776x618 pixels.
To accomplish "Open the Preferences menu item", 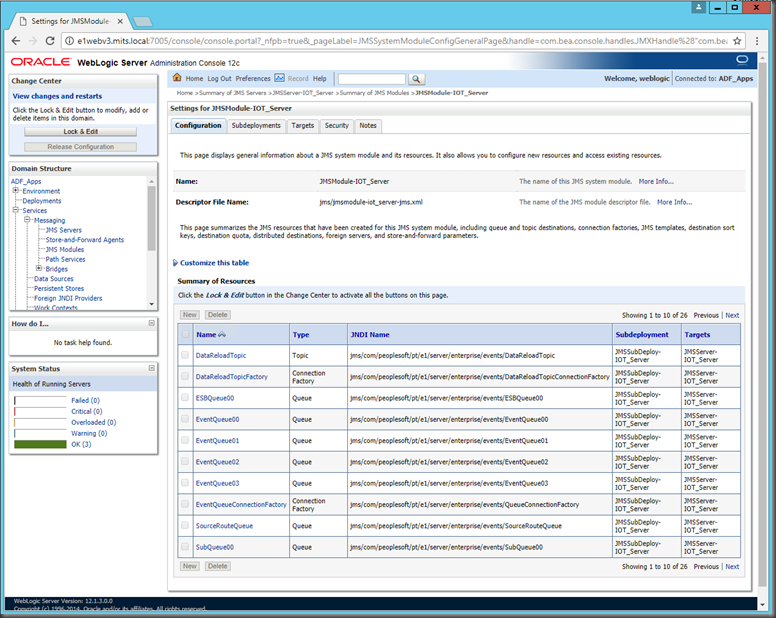I will [x=253, y=79].
